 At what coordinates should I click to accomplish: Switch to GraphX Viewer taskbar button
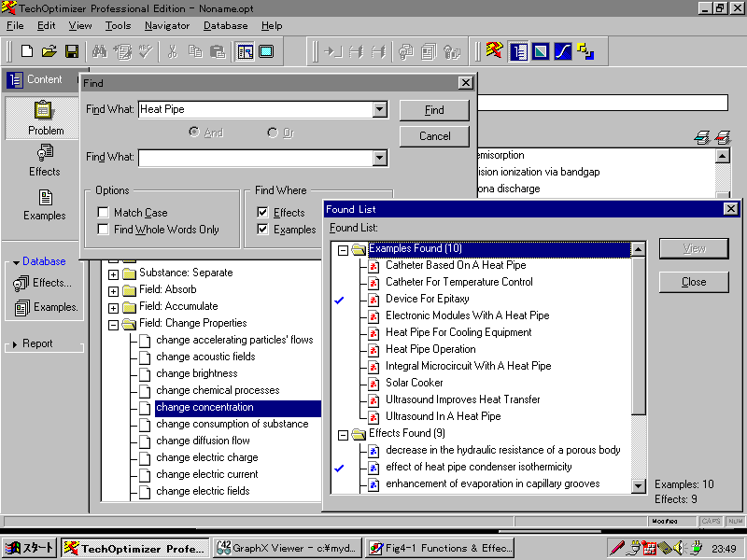(287, 548)
